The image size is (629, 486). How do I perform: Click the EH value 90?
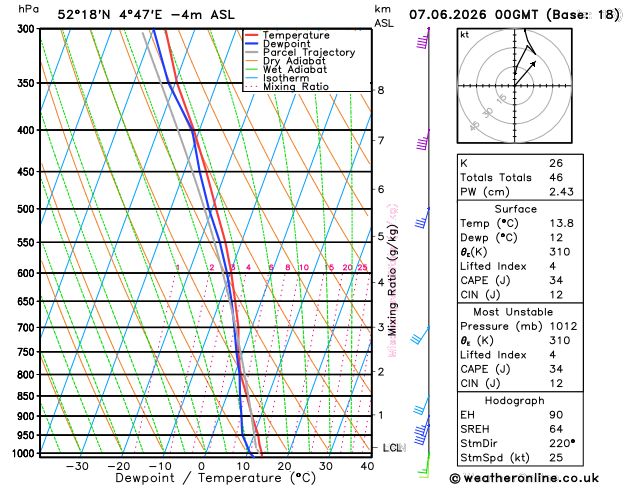pyautogui.click(x=556, y=415)
